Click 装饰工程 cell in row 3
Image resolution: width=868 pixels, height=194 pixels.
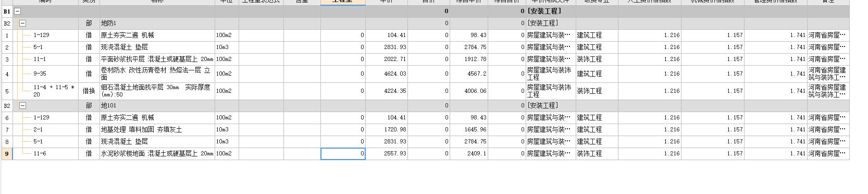(597, 59)
